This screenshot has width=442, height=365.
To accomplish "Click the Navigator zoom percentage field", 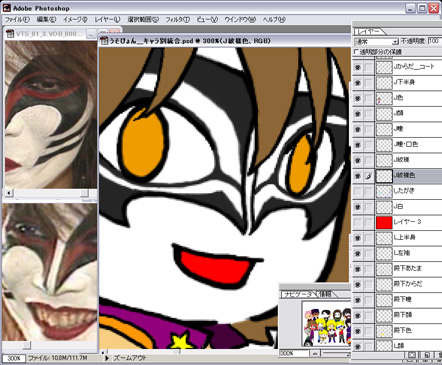I will (294, 353).
